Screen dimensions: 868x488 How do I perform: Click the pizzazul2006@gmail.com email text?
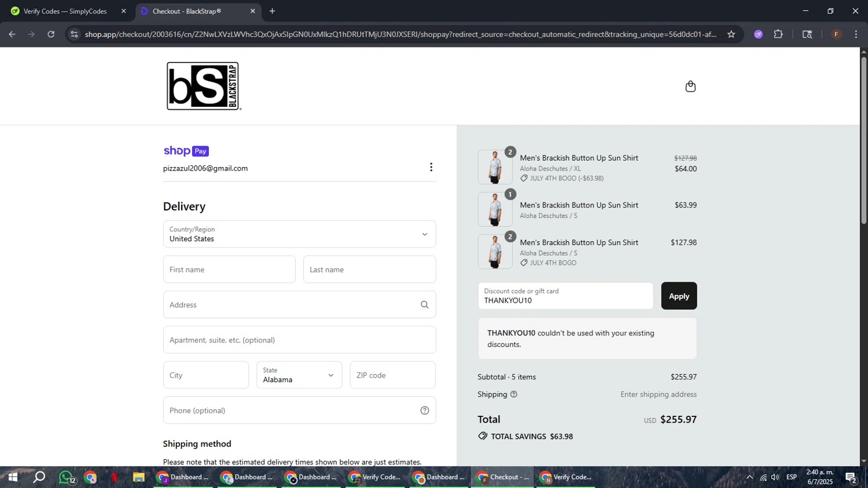[x=205, y=168]
